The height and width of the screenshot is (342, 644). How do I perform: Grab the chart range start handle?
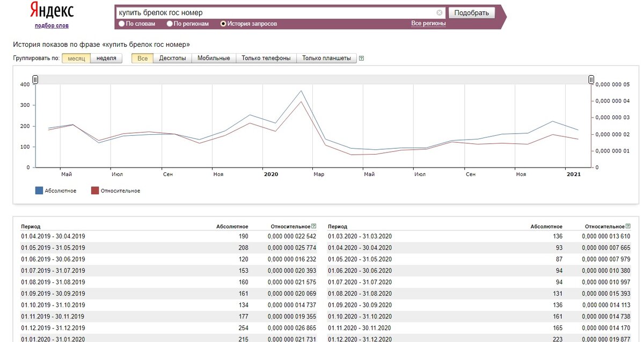35,79
